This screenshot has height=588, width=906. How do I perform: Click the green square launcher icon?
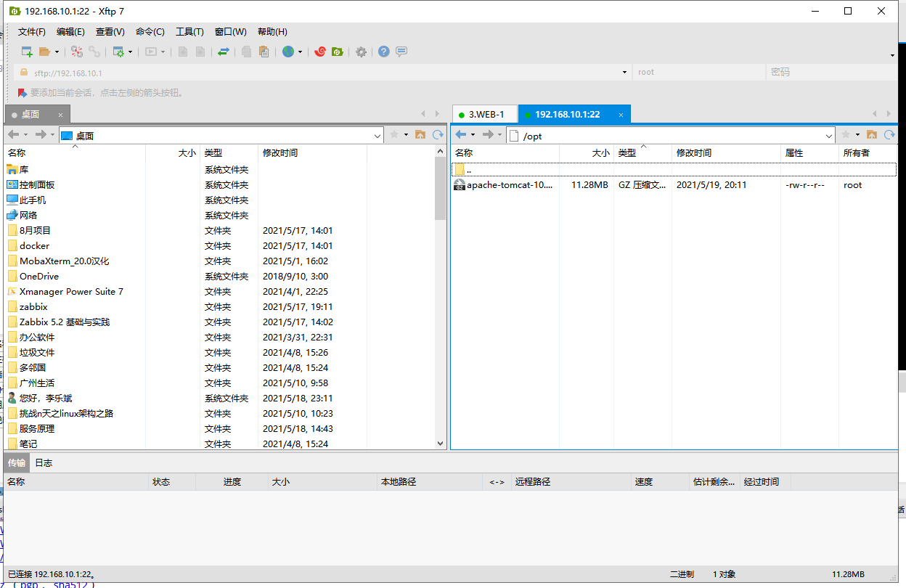pos(337,52)
